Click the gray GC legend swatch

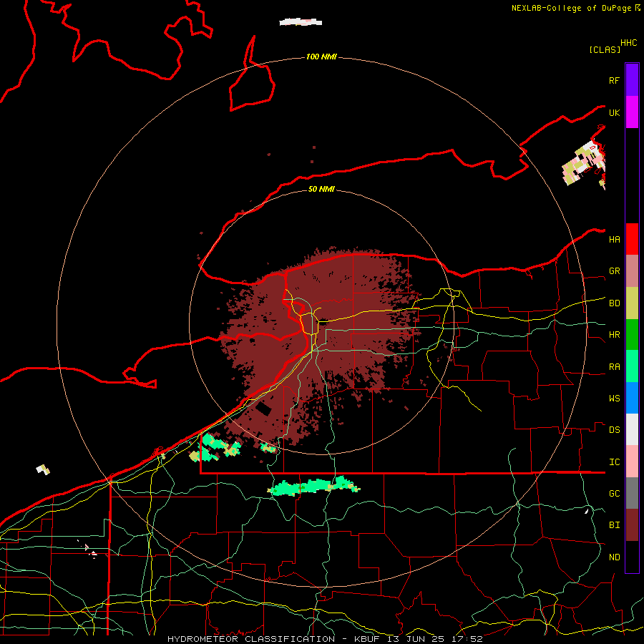tap(632, 493)
